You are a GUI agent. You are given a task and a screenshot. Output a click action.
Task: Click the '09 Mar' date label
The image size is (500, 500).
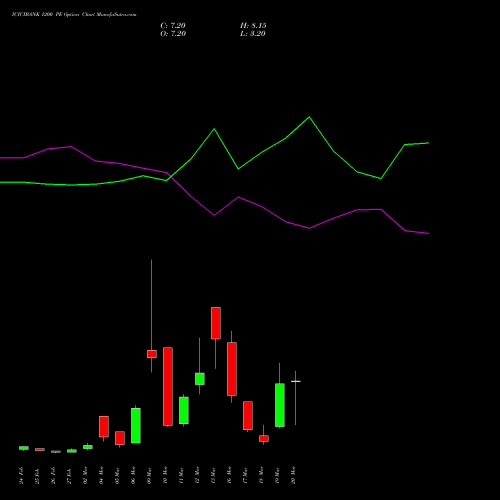[149, 475]
